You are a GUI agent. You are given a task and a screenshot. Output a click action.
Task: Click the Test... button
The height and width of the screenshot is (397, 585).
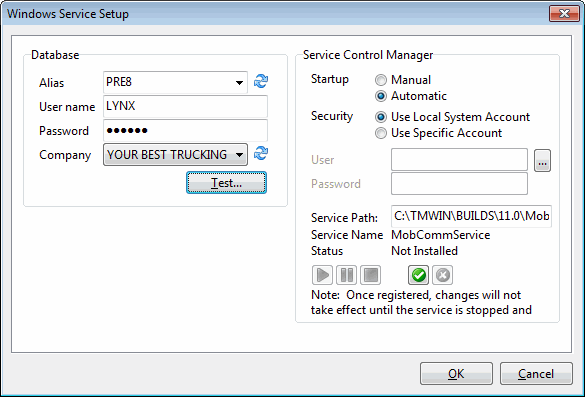226,182
